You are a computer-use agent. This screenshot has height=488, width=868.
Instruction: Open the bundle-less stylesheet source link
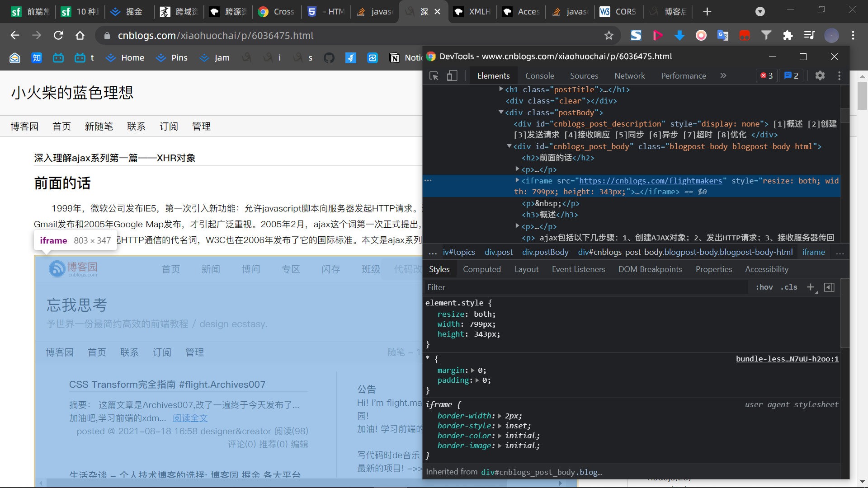(787, 359)
